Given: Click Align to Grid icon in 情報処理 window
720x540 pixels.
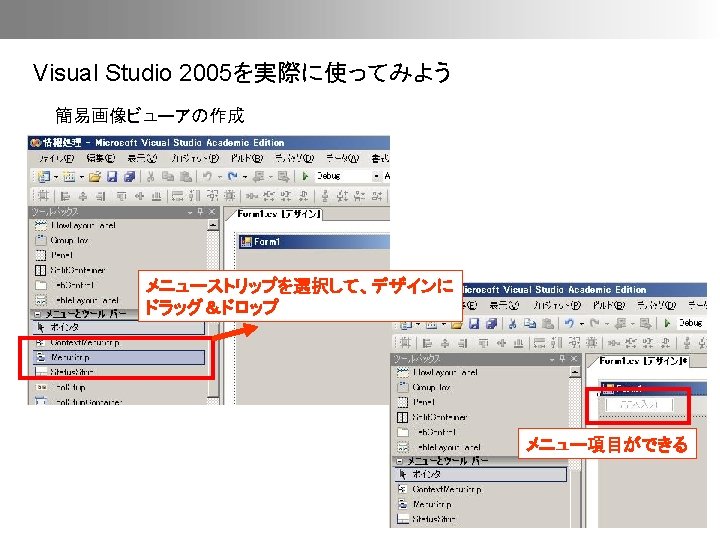Looking at the screenshot, I should click(43, 197).
